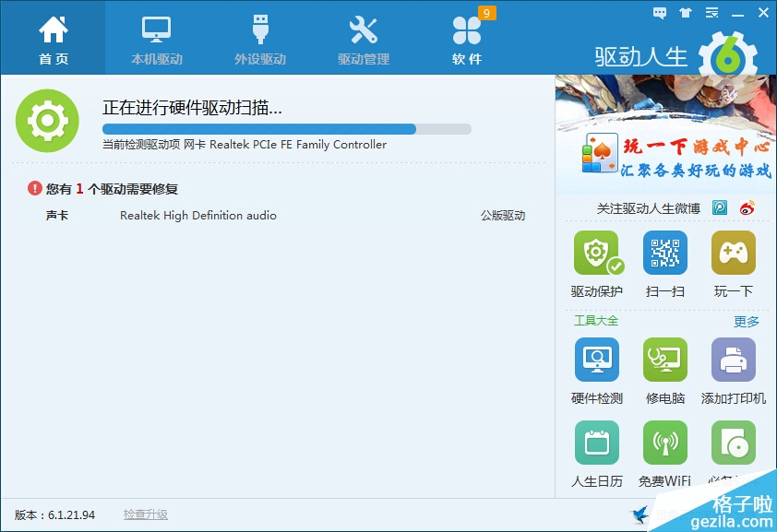777x532 pixels.
Task: Click the 公版驱动 label
Action: (x=503, y=215)
